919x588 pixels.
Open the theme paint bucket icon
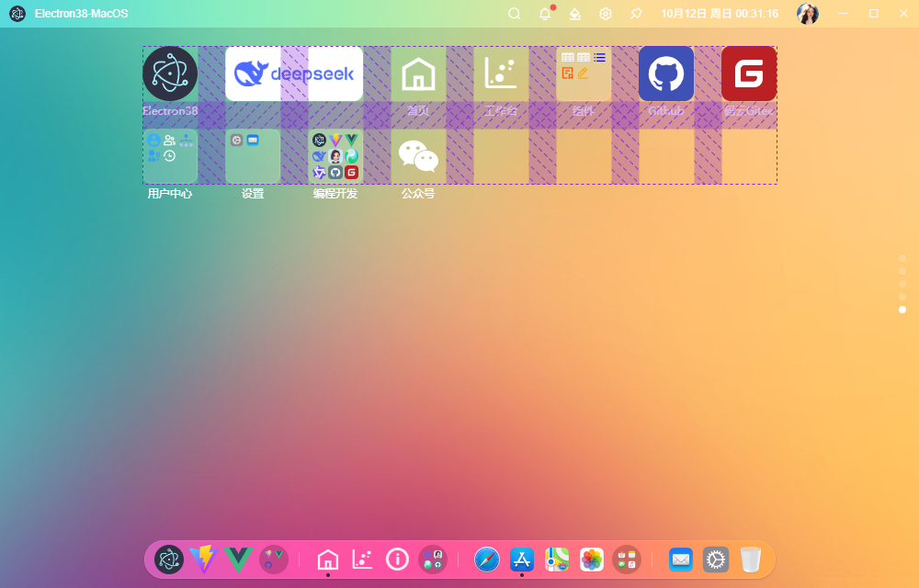(x=575, y=14)
